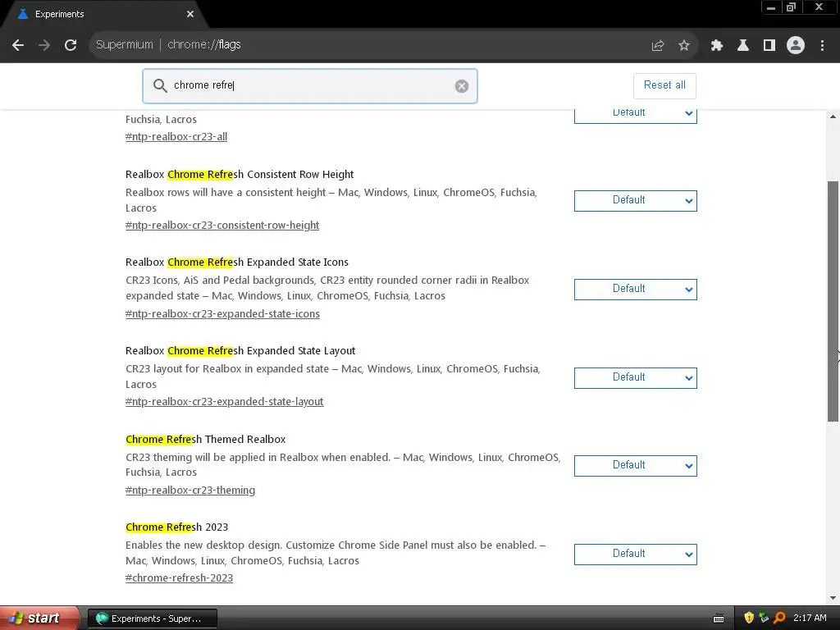Open dropdown for Expanded State Icons flag
The image size is (840, 630).
636,290
